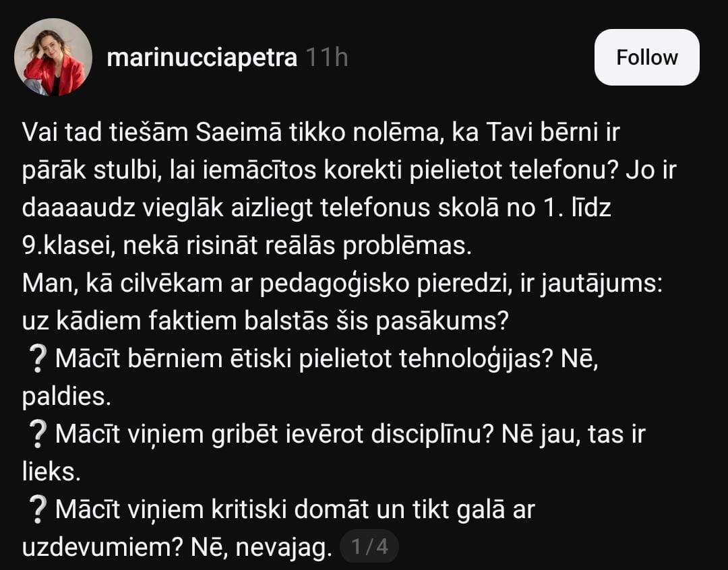The height and width of the screenshot is (570, 728).
Task: Click the line '9.klasei, nekā risināt reālās problēmas'
Action: (245, 246)
